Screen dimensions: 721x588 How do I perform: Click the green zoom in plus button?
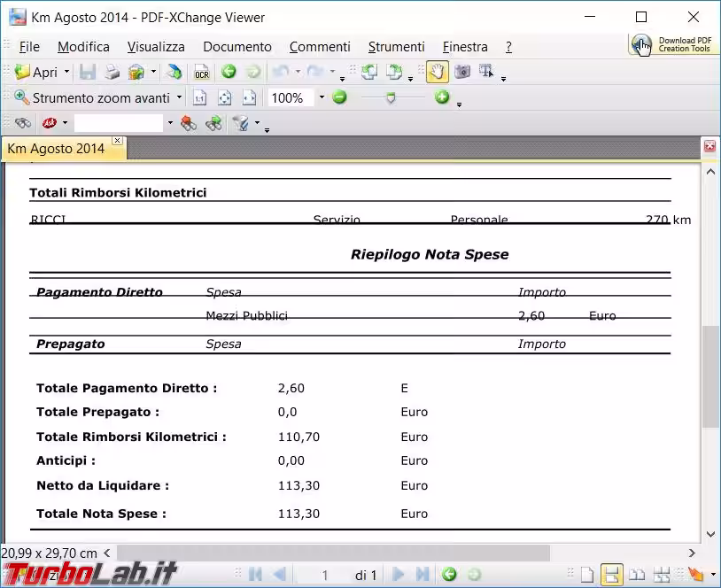coord(442,97)
